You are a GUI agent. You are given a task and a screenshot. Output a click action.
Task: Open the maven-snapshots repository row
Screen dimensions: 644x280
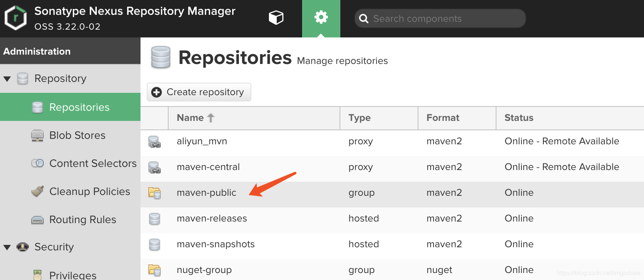pyautogui.click(x=215, y=244)
